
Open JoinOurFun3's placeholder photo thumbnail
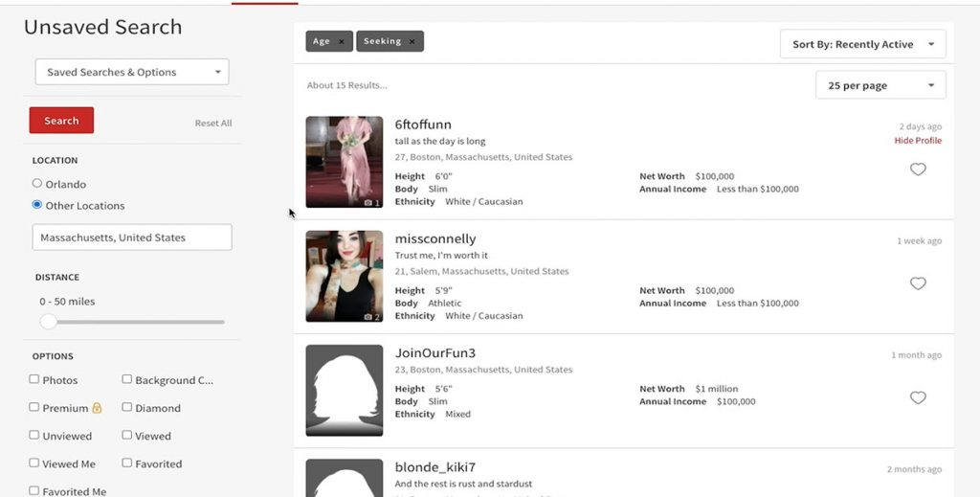point(345,391)
